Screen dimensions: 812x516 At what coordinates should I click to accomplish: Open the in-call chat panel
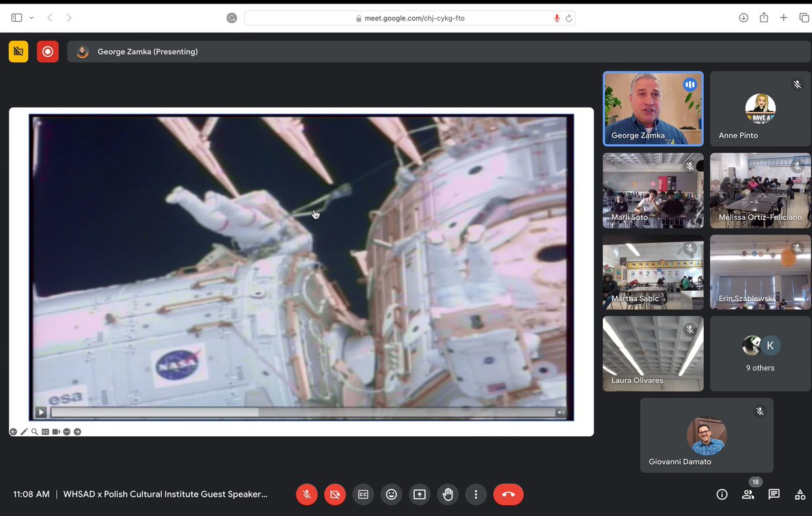[x=773, y=494]
